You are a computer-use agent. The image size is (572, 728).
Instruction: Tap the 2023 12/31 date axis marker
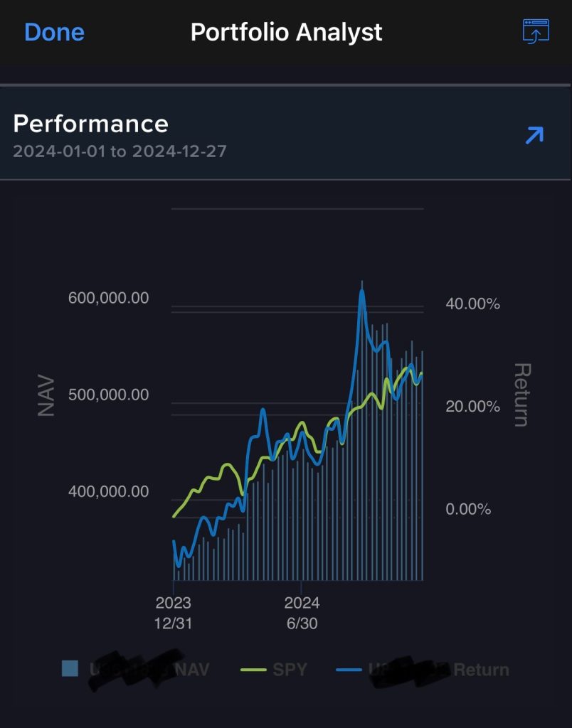174,613
